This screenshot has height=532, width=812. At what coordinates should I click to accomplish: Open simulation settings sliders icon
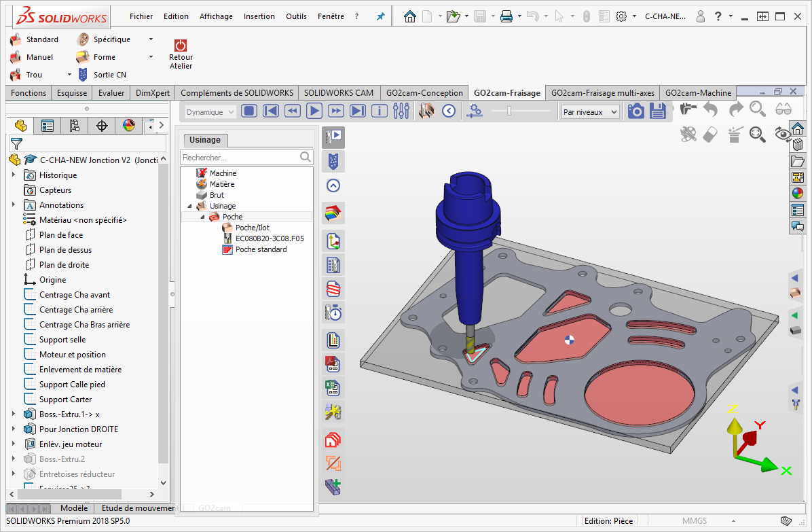pos(401,111)
